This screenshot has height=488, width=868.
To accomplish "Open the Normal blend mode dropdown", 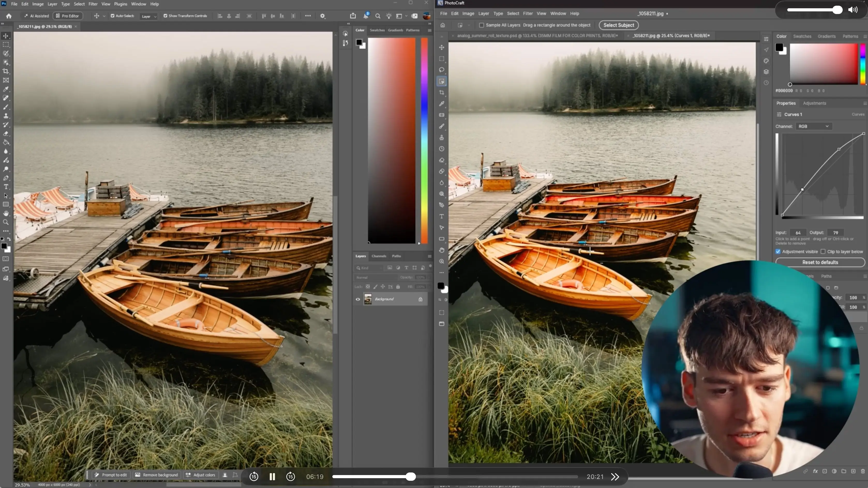I will click(376, 277).
